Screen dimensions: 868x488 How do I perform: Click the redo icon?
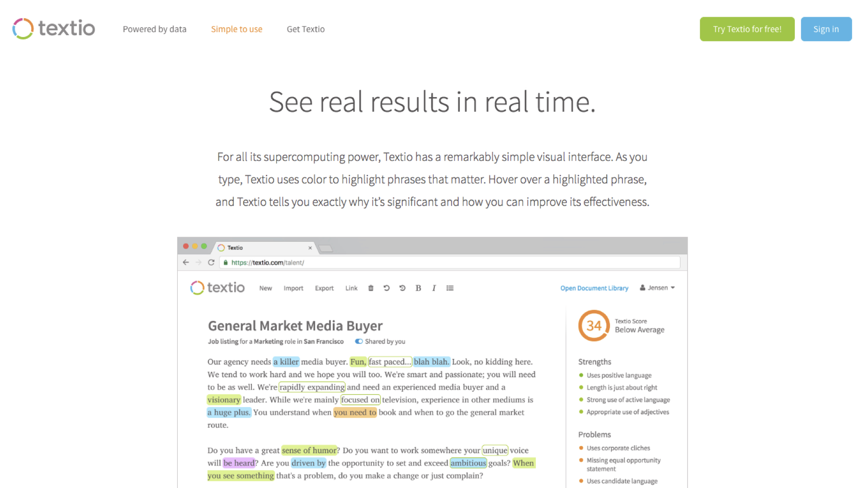tap(402, 288)
